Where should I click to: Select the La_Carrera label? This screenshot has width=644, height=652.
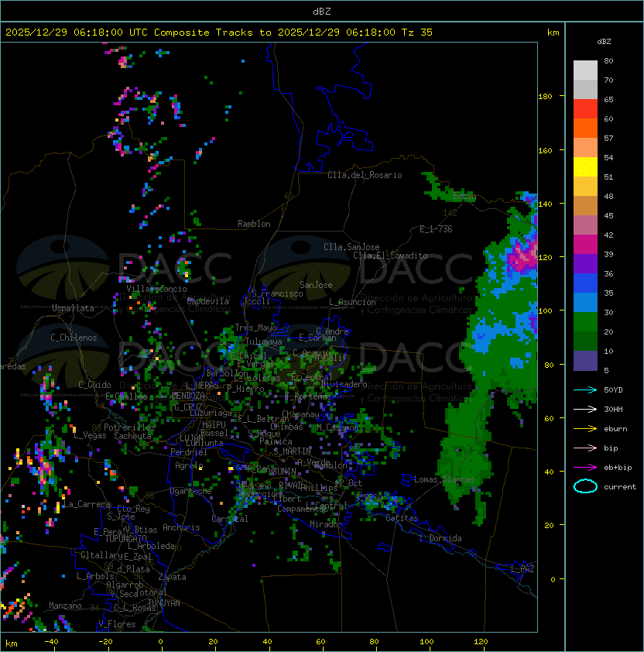[87, 504]
